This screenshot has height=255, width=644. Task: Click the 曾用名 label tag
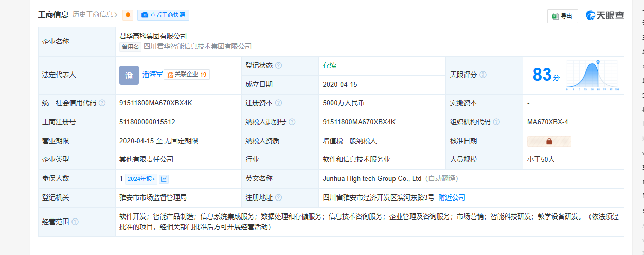coord(130,47)
